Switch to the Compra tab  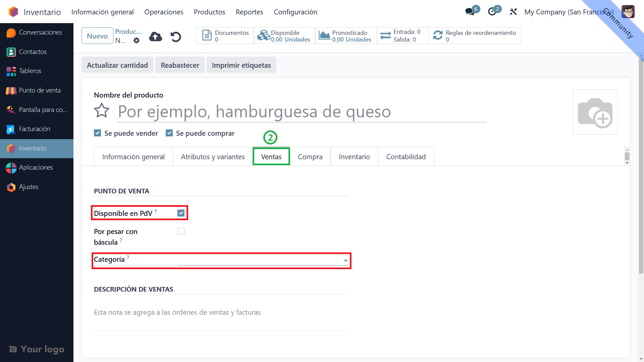(x=310, y=157)
